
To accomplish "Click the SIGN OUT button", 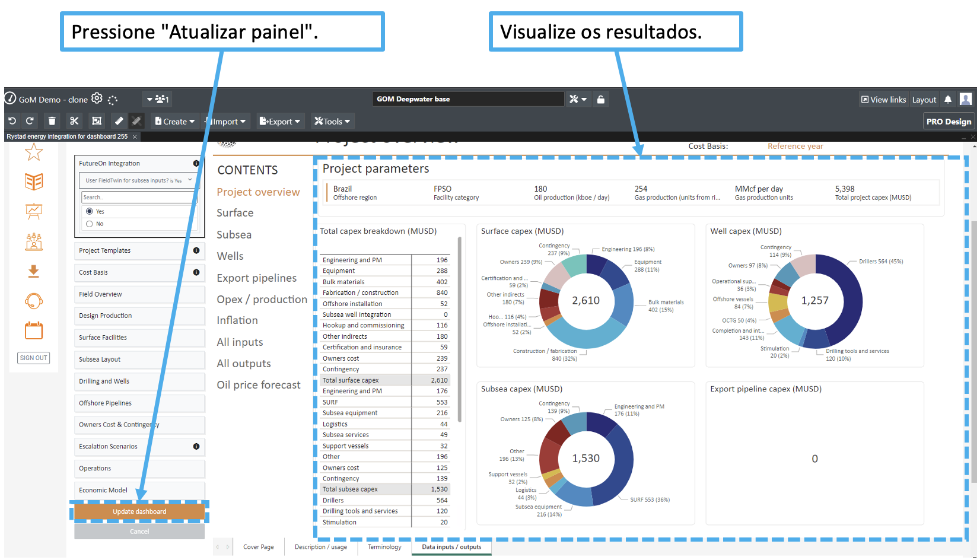I will tap(34, 358).
